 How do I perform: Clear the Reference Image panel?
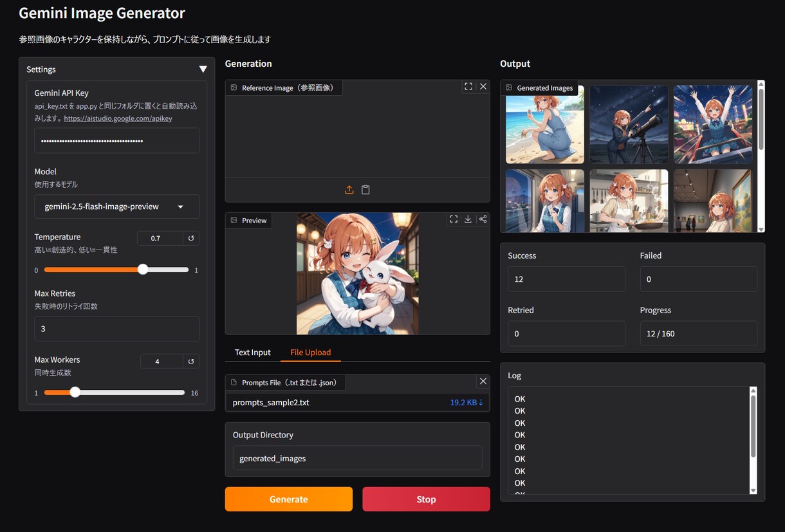[x=483, y=86]
